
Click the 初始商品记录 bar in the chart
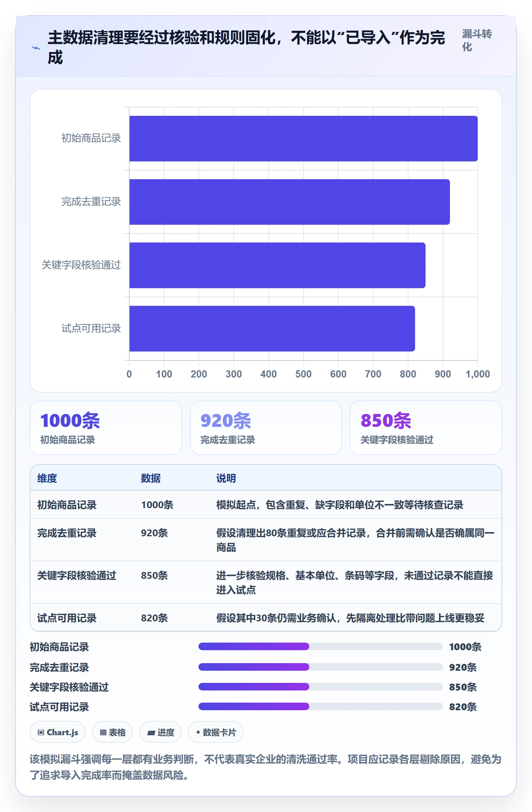click(x=303, y=139)
